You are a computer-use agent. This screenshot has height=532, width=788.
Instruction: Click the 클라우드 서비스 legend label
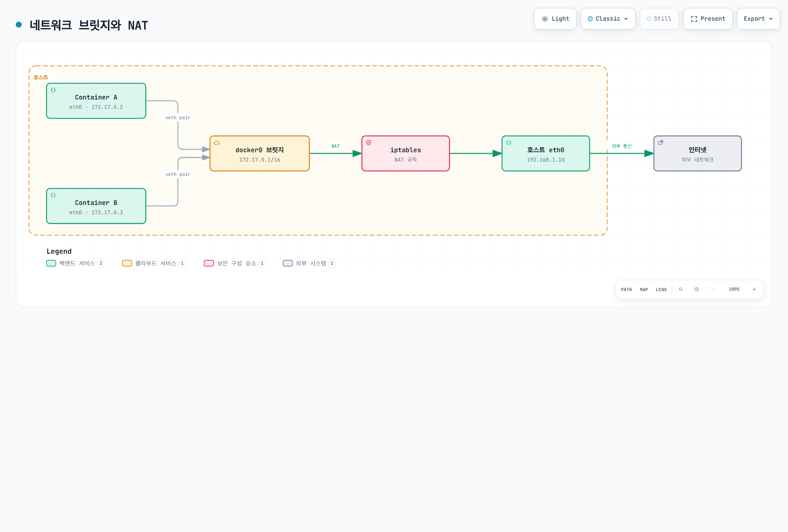tap(156, 264)
